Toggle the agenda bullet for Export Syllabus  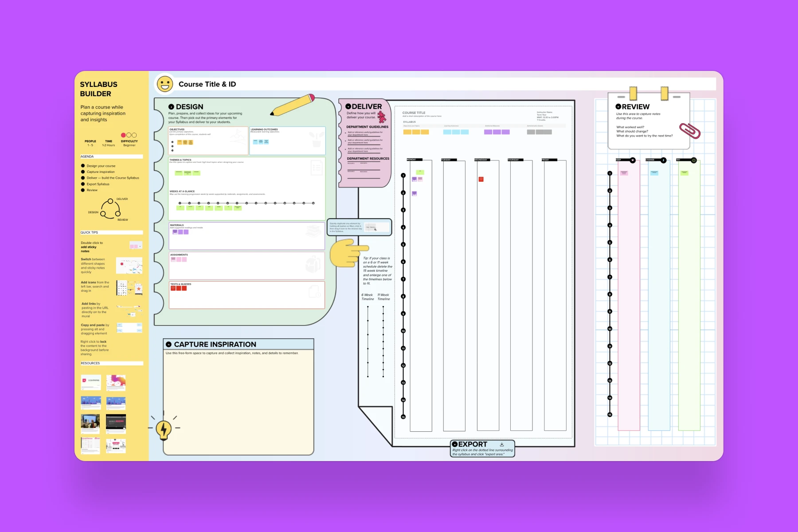point(83,184)
